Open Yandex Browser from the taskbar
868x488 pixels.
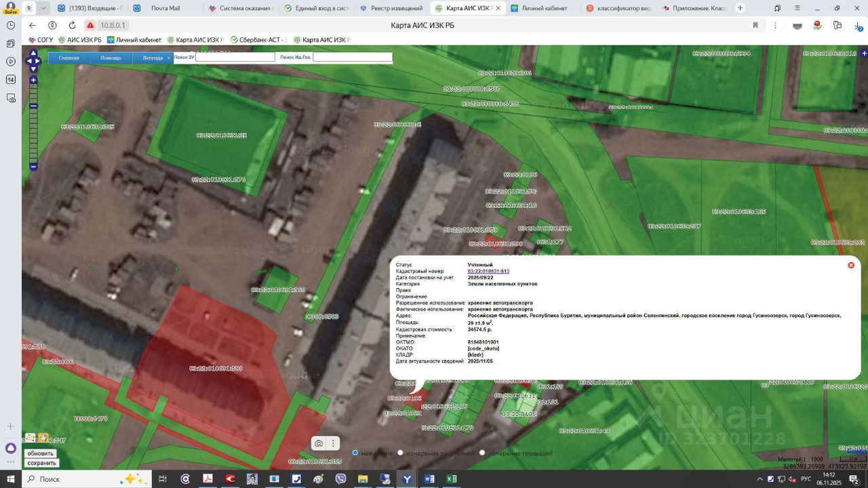407,479
